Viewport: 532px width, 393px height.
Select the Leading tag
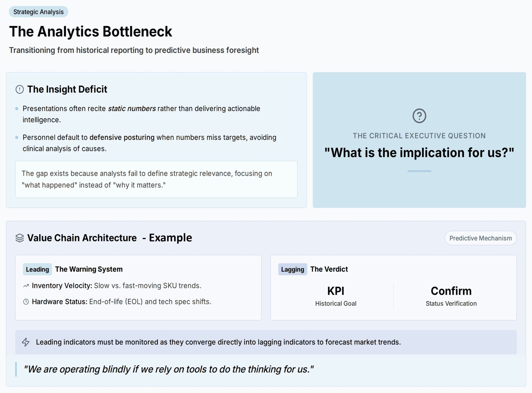37,269
